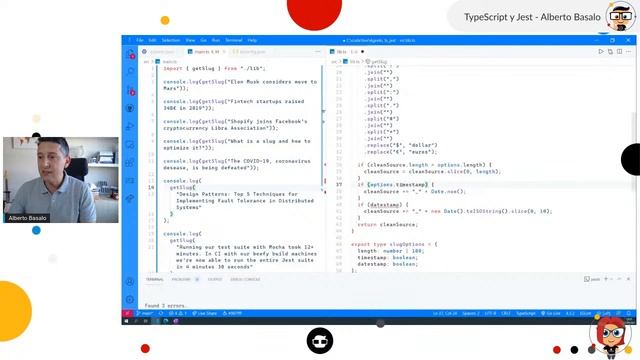The height and width of the screenshot is (360, 640).
Task: Open the View menu
Action: (x=190, y=40)
